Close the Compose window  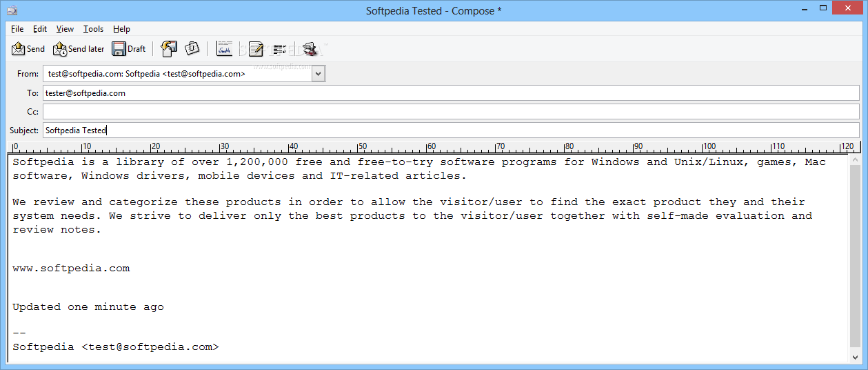click(x=848, y=8)
